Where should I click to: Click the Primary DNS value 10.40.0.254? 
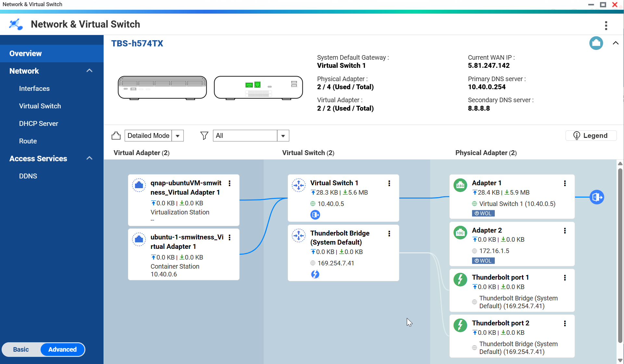coord(487,87)
